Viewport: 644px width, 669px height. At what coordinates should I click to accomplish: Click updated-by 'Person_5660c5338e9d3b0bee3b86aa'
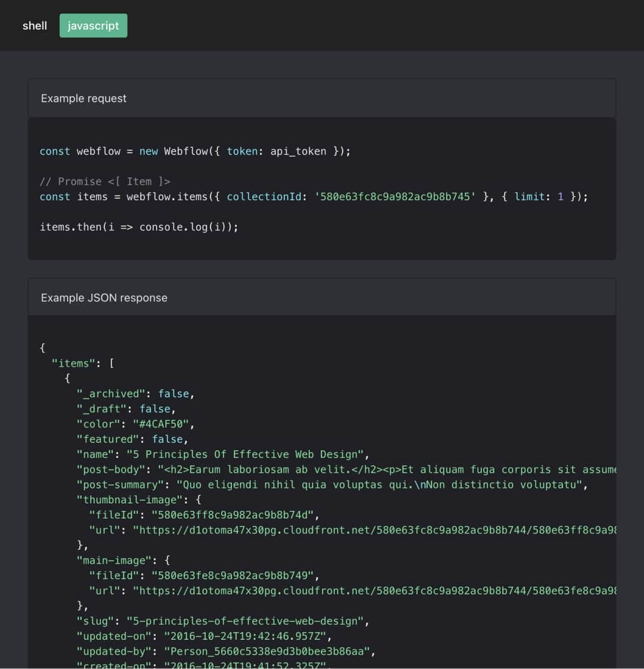pos(267,651)
